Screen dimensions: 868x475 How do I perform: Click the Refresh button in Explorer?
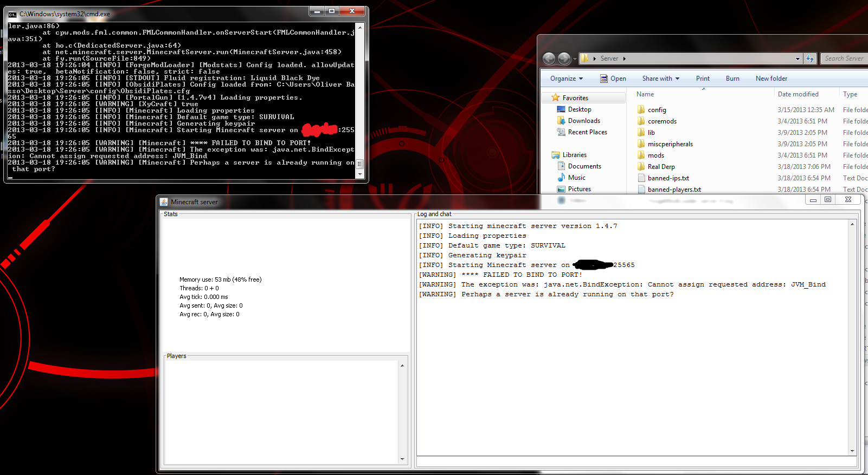[x=810, y=58]
